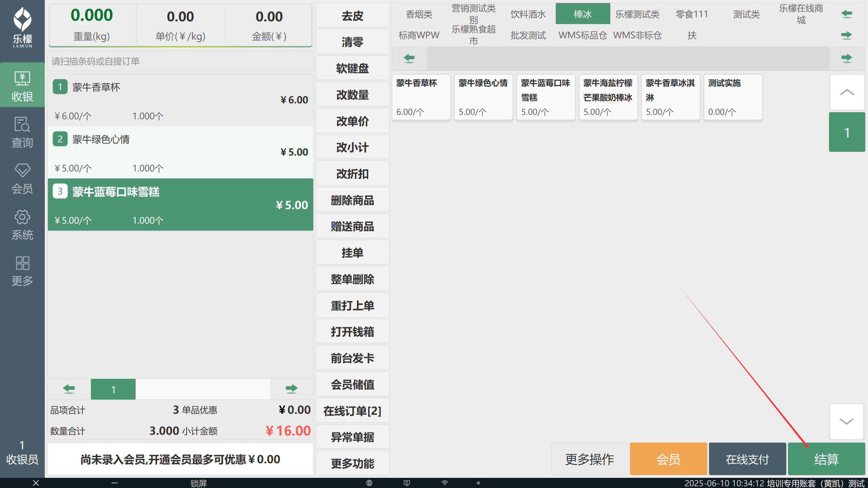The image size is (868, 488).
Task: Open 在线订单[2] online orders
Action: (353, 411)
